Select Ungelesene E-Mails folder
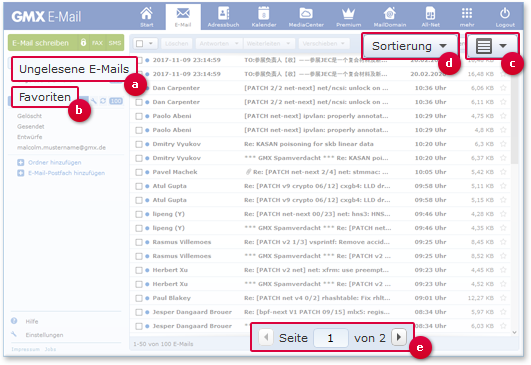 [74, 69]
